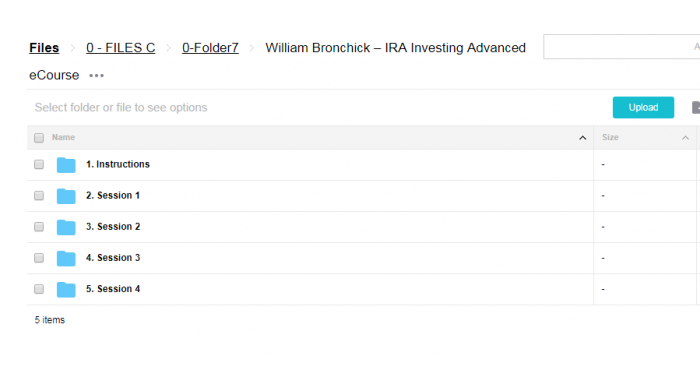700x370 pixels.
Task: Open the three-dots menu beside eCourse
Action: [96, 76]
